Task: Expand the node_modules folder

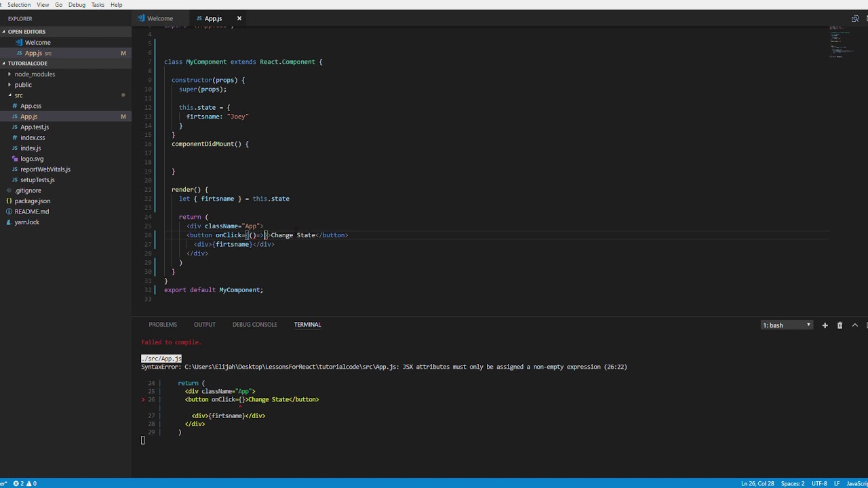Action: pyautogui.click(x=35, y=74)
